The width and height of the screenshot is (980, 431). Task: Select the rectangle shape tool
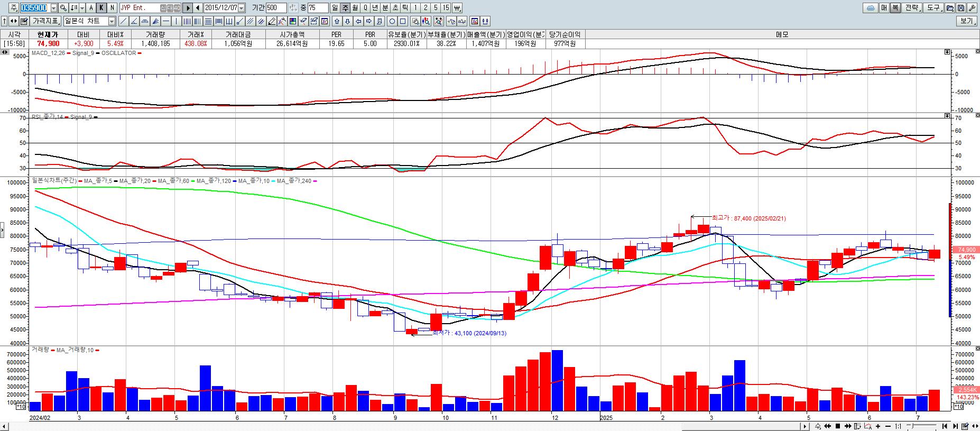(x=403, y=22)
